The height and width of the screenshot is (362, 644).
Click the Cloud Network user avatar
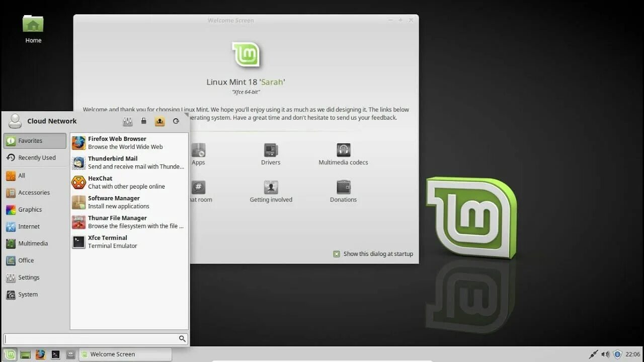click(15, 121)
